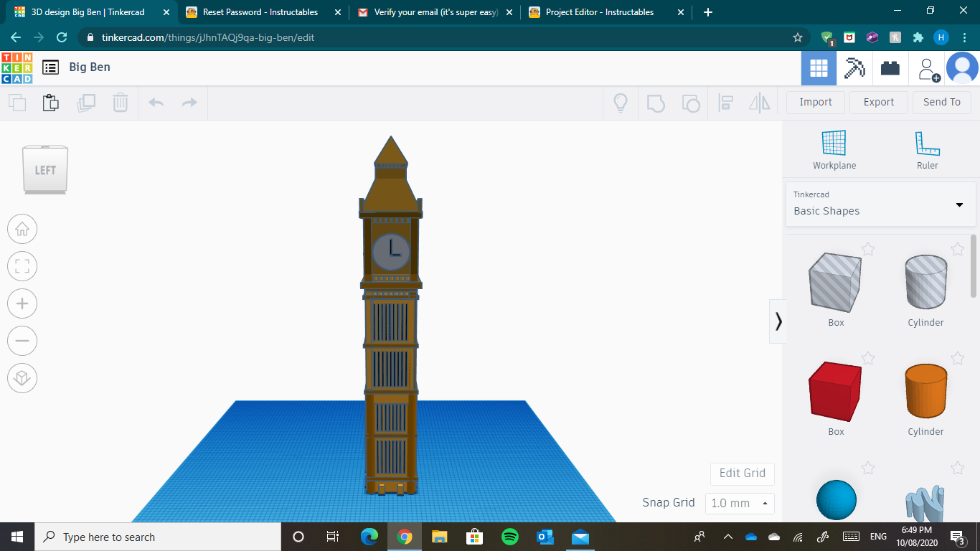The width and height of the screenshot is (980, 551).
Task: Click the Import button
Action: point(816,102)
